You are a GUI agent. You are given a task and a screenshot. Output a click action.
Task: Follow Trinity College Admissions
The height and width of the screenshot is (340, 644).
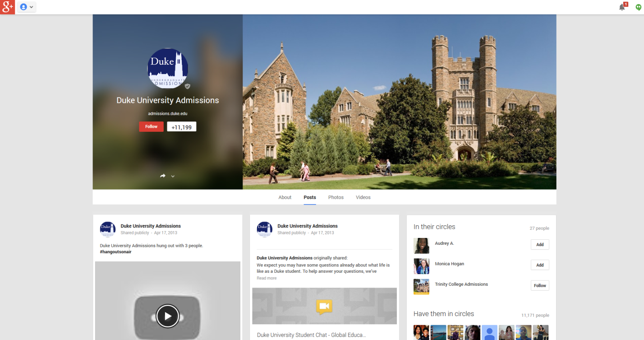point(539,285)
